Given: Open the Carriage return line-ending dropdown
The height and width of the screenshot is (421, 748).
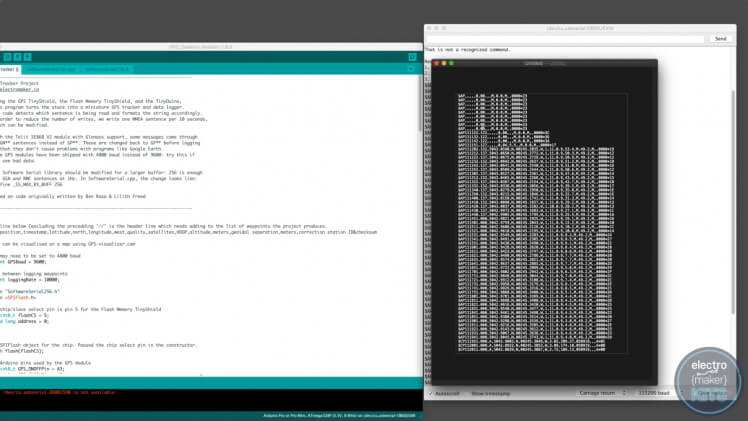Looking at the screenshot, I should 602,393.
